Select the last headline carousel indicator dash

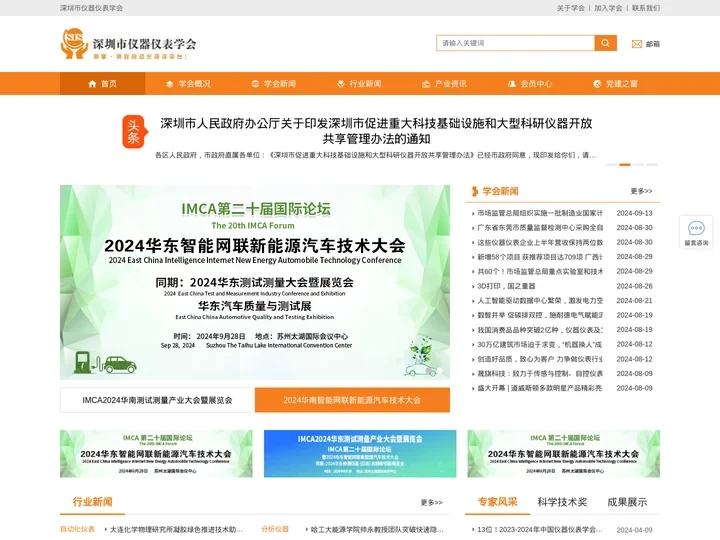652,164
